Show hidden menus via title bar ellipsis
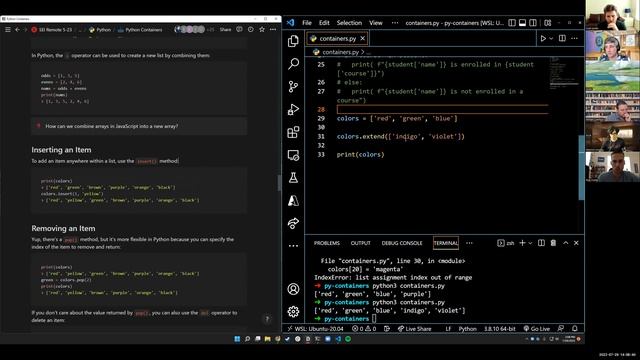The height and width of the screenshot is (360, 640). click(x=395, y=23)
